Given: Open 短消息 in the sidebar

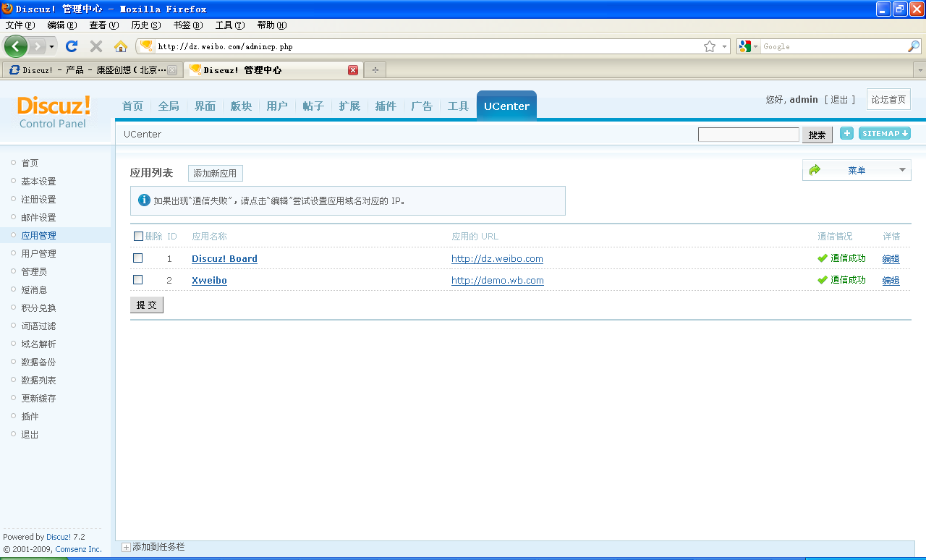Looking at the screenshot, I should [34, 290].
